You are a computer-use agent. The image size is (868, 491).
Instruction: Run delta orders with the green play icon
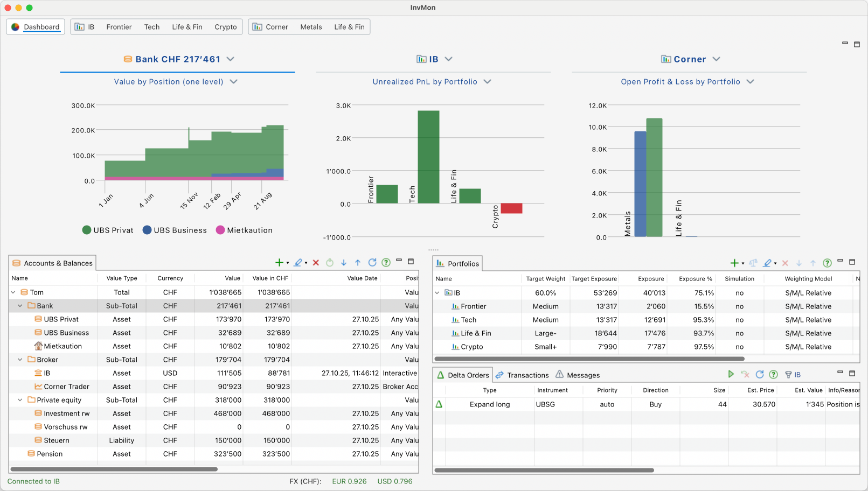click(731, 374)
